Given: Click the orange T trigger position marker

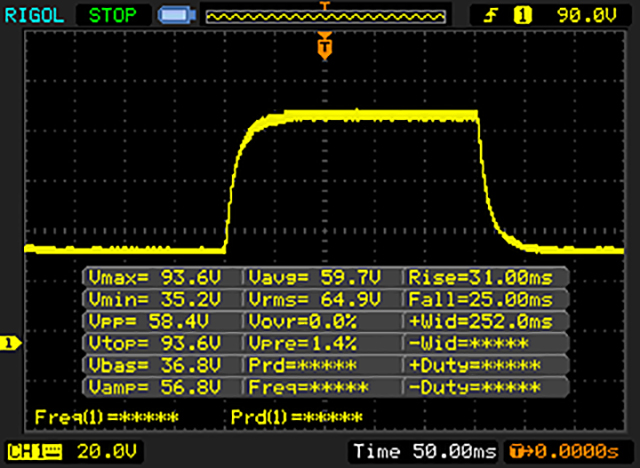Looking at the screenshot, I should click(325, 46).
